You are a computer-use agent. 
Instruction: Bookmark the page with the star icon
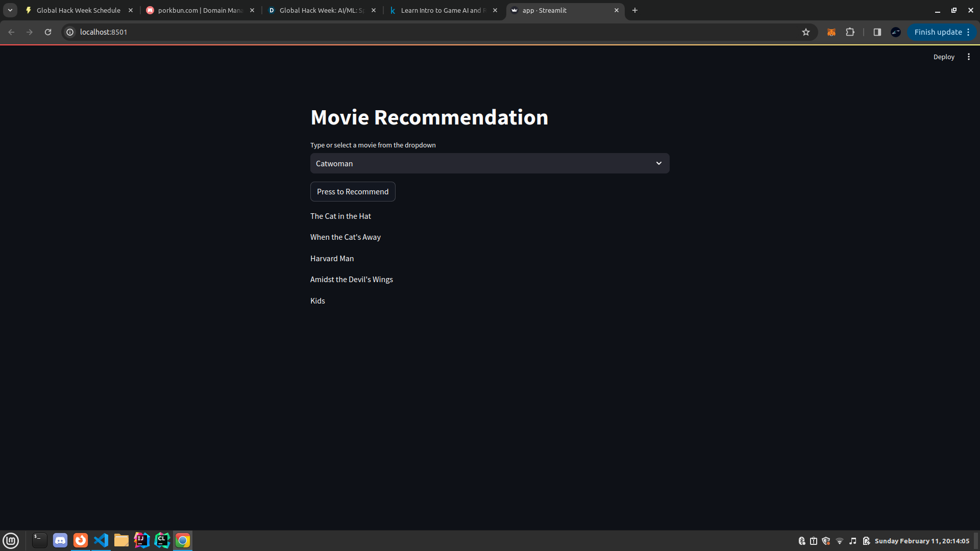806,32
